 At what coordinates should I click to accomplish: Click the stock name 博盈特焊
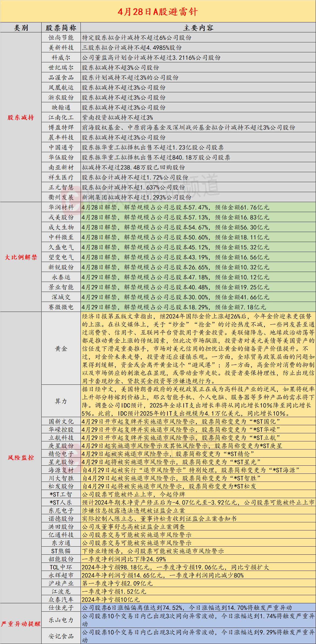click(x=61, y=127)
